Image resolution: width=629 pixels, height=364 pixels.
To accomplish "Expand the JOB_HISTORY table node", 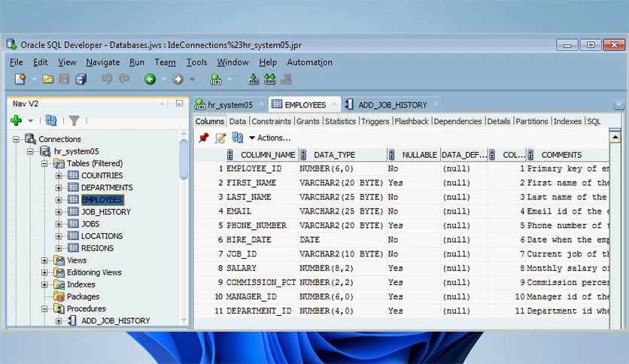I will [59, 212].
